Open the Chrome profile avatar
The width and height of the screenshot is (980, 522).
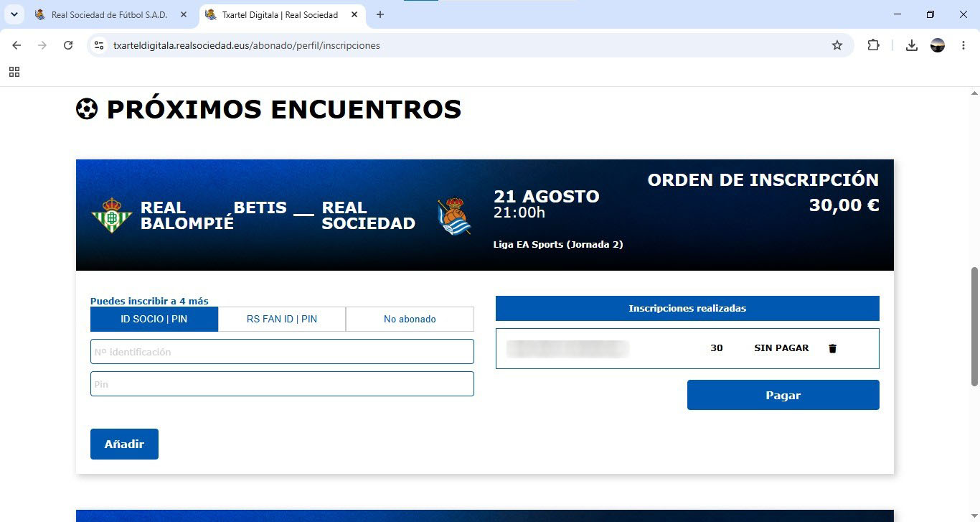point(938,45)
